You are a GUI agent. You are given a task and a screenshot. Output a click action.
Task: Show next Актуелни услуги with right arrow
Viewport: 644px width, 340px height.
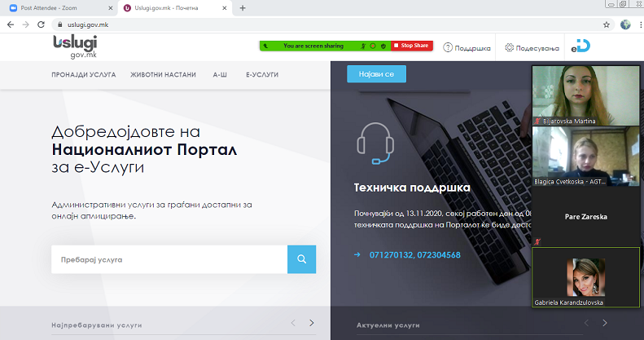coord(603,324)
